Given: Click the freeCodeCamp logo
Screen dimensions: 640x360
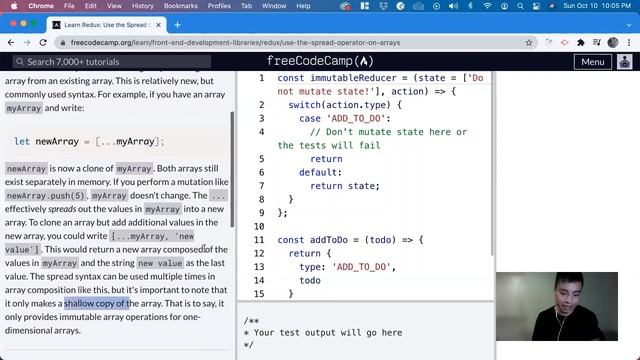Looking at the screenshot, I should click(320, 61).
